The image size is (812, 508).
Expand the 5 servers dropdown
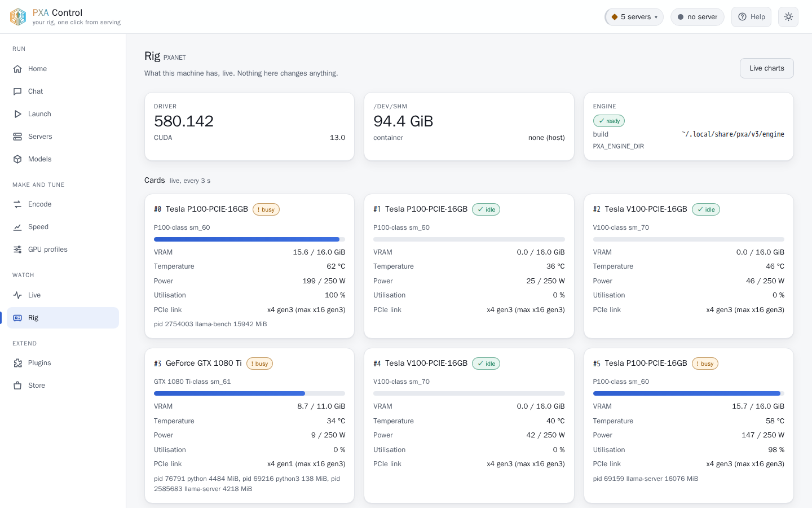[634, 17]
